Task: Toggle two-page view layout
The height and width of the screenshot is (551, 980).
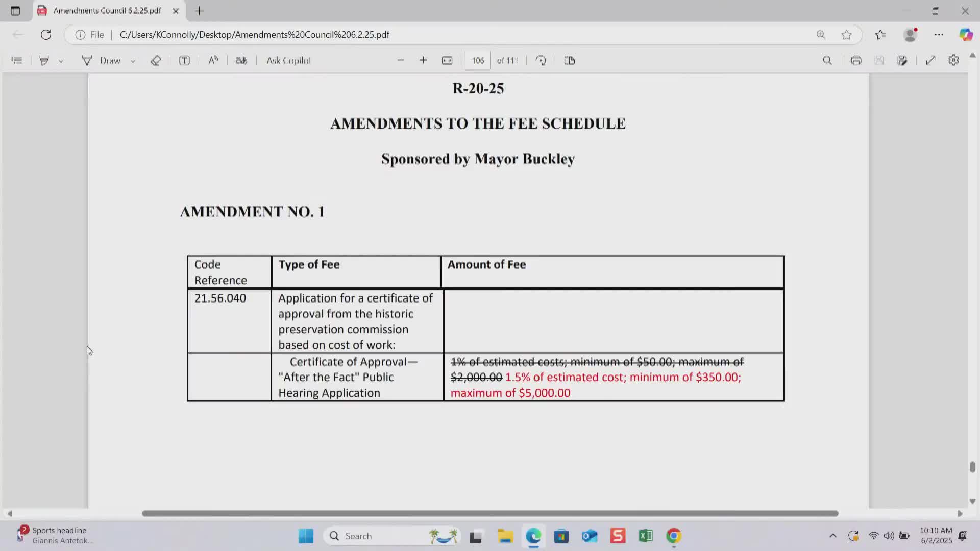Action: coord(570,60)
